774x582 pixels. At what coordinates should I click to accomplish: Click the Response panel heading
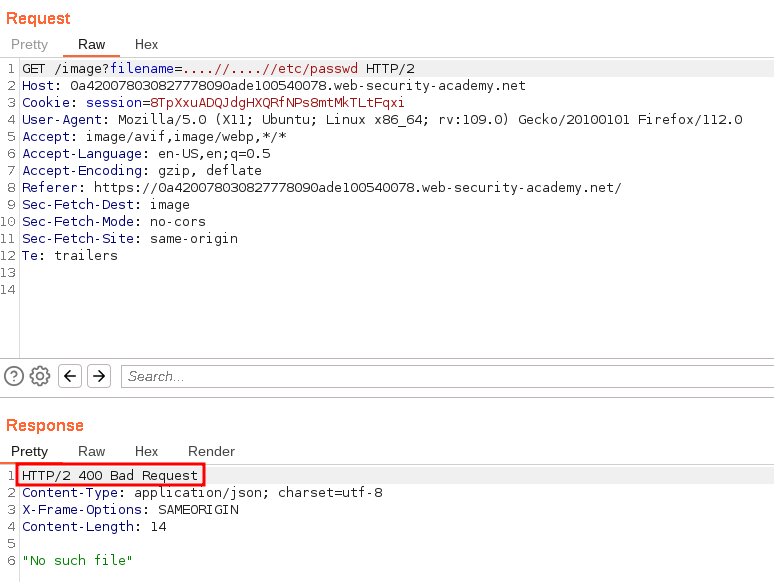[x=45, y=426]
